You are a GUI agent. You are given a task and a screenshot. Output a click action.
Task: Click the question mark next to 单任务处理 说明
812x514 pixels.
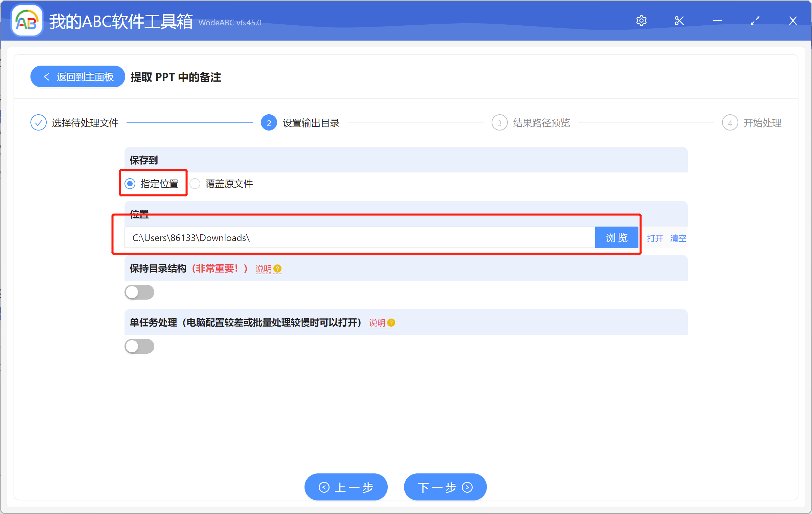[x=391, y=323]
